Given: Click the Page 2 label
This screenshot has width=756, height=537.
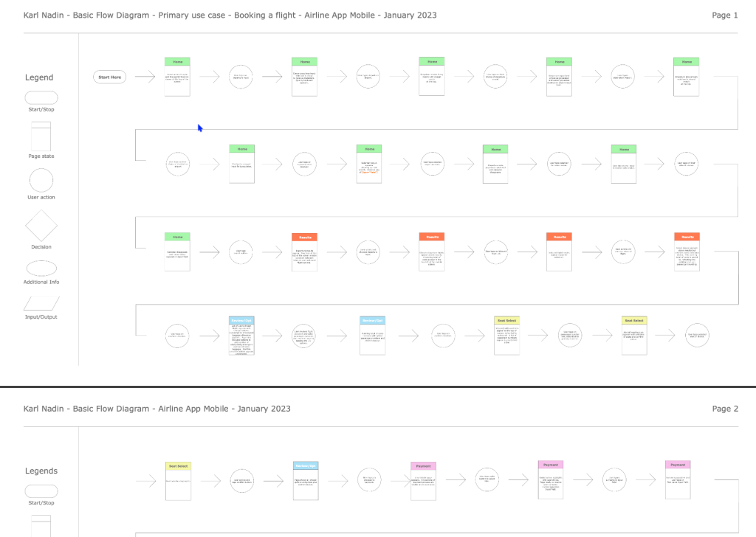Looking at the screenshot, I should pyautogui.click(x=724, y=409).
